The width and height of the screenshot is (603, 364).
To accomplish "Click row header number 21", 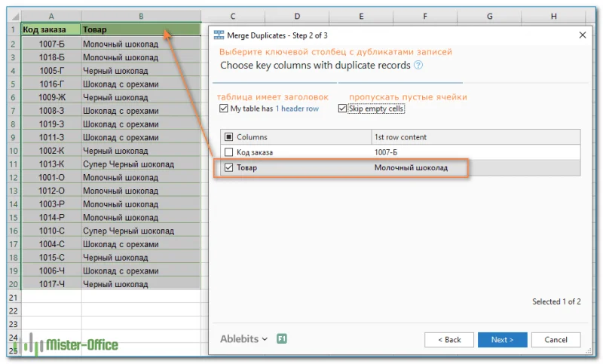I will (11, 298).
